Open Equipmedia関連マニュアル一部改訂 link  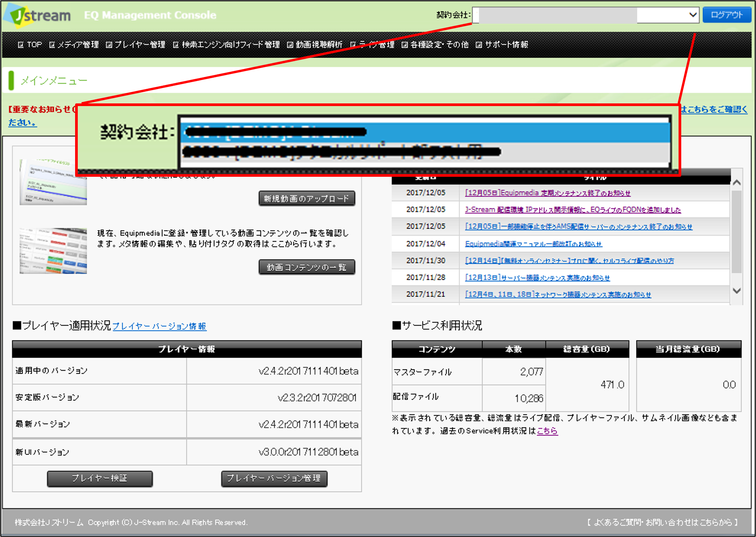point(534,244)
